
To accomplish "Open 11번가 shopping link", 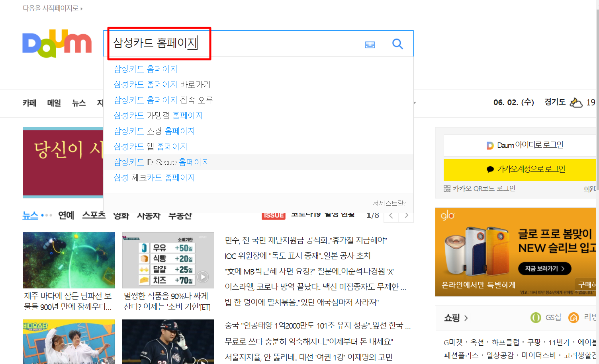I will [x=559, y=343].
